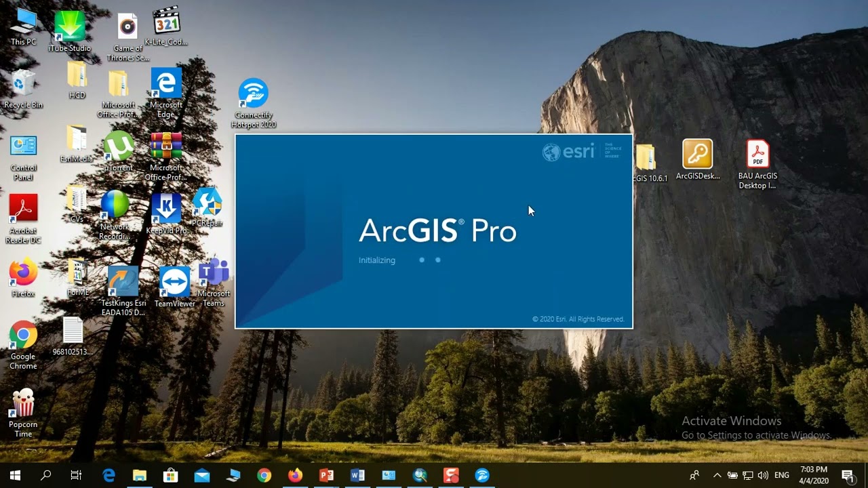Open the Windows Start menu

[x=15, y=475]
